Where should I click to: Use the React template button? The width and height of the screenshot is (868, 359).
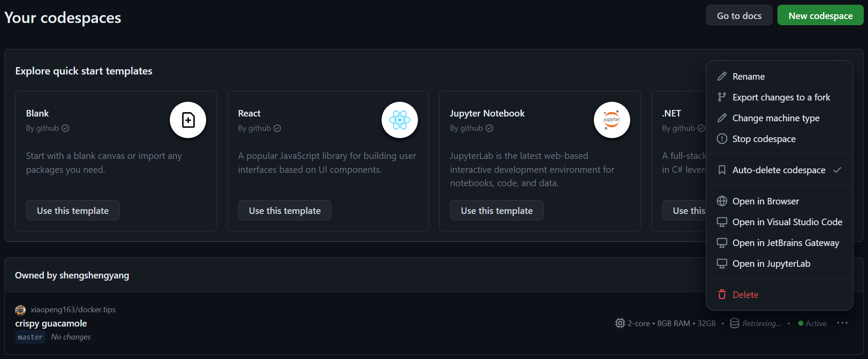click(285, 210)
